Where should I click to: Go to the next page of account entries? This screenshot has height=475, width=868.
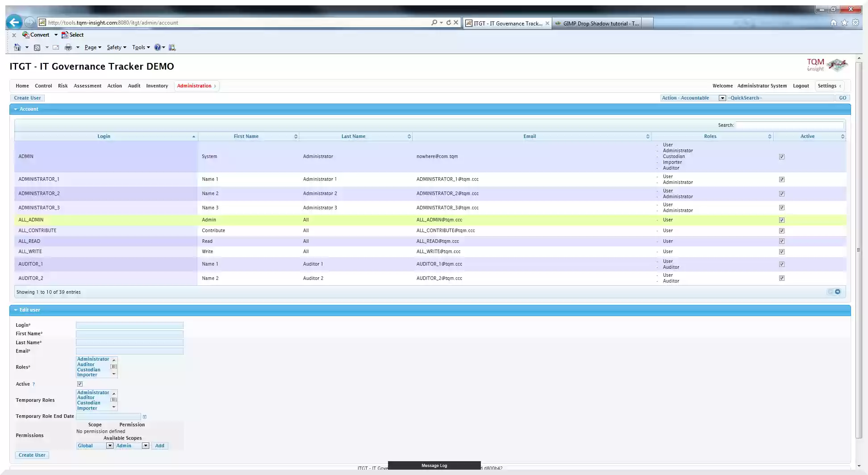point(838,292)
